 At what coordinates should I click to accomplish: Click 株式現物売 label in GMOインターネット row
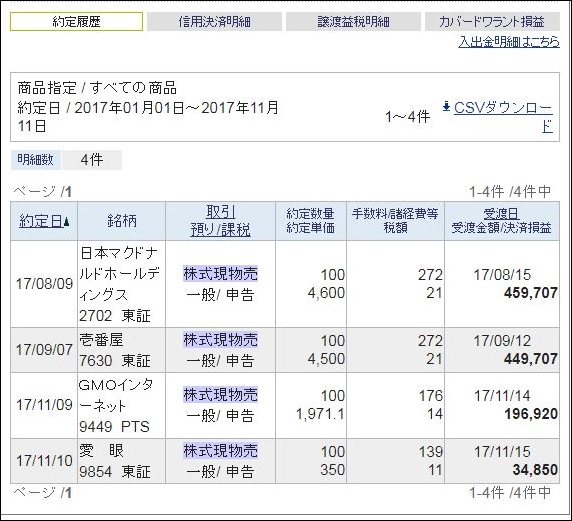coord(220,395)
